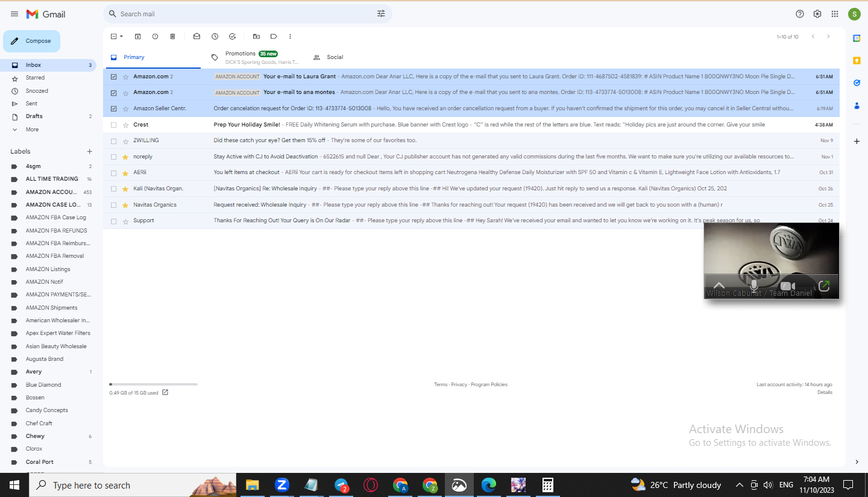This screenshot has height=497, width=868.
Task: Click the storage usage progress bar
Action: coord(153,384)
